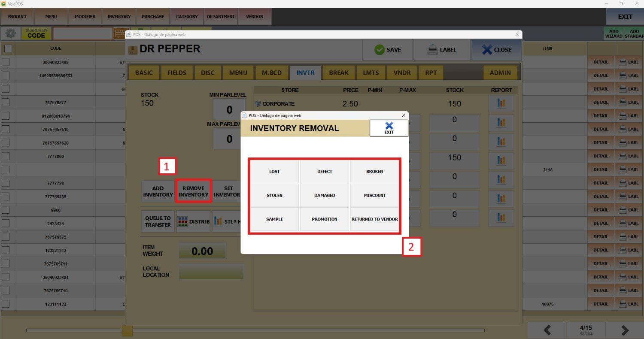The height and width of the screenshot is (339, 644).
Task: Go to previous page with left arrow
Action: point(547,330)
